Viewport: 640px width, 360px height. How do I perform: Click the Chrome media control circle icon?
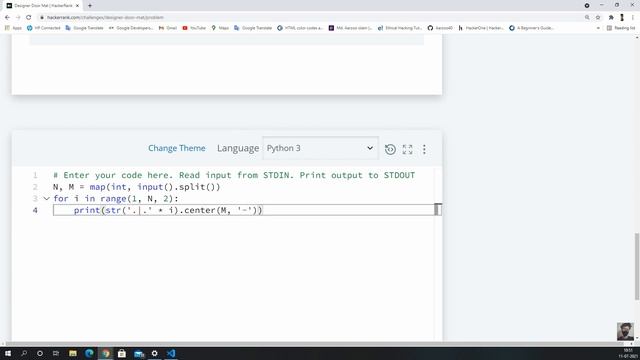(x=587, y=6)
